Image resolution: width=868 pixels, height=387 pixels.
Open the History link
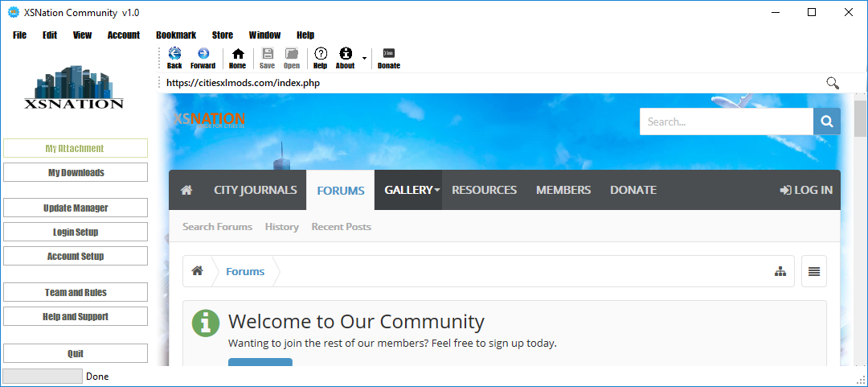282,226
